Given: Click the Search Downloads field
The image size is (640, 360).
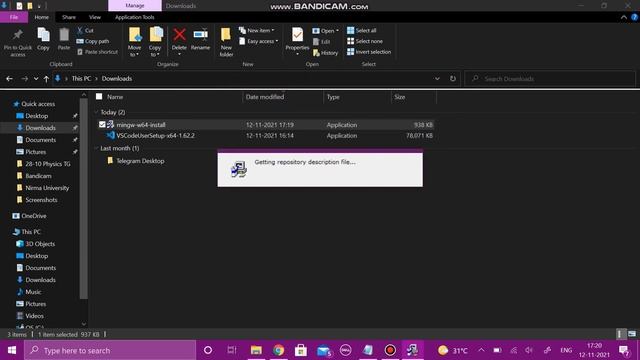Looking at the screenshot, I should pyautogui.click(x=550, y=79).
